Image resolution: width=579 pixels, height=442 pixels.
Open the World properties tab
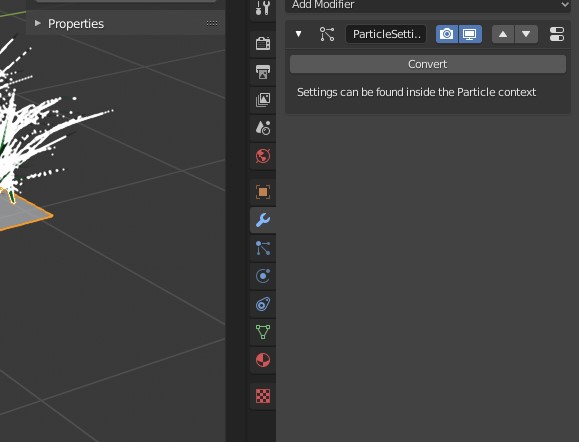263,156
